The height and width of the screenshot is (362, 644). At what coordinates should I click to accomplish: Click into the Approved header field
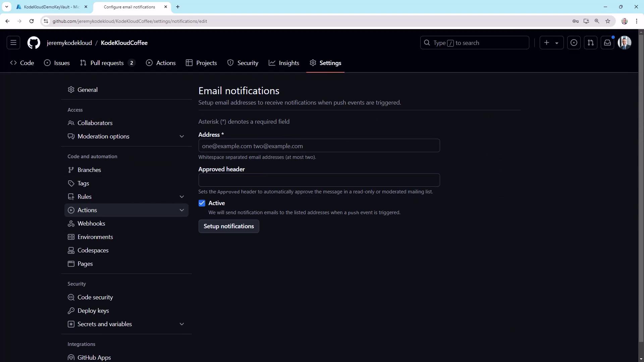point(319,180)
